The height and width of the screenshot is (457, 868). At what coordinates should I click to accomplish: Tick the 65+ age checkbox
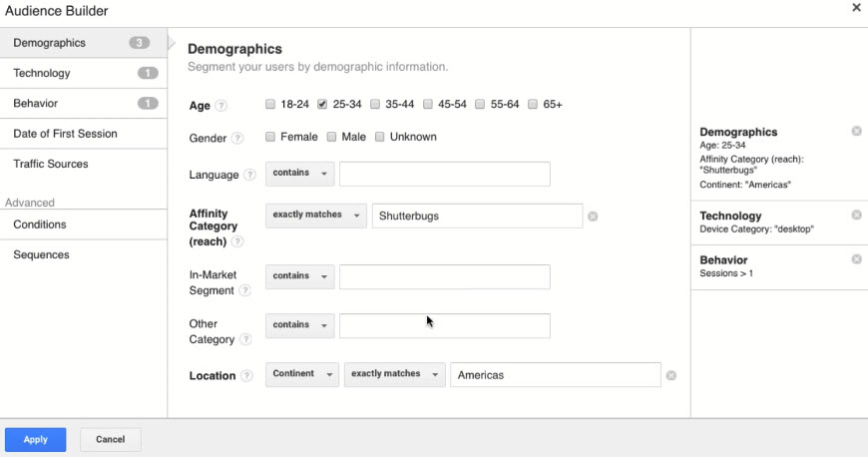(533, 104)
